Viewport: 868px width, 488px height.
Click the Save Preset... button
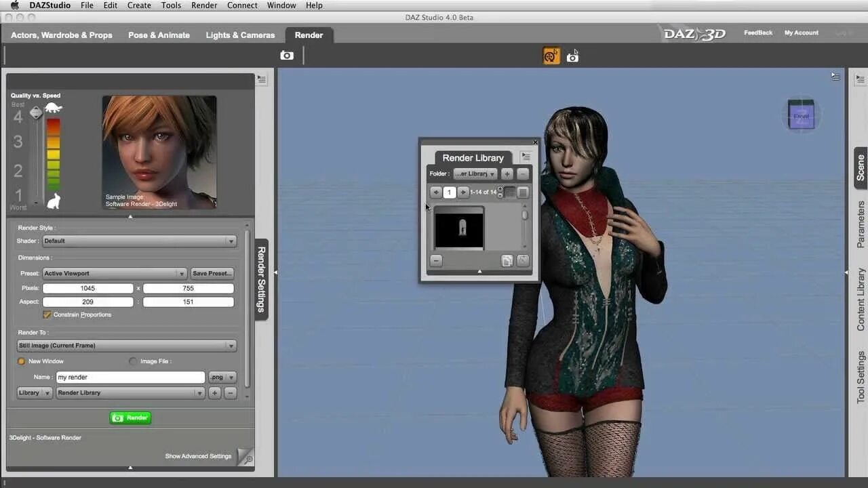(x=213, y=273)
